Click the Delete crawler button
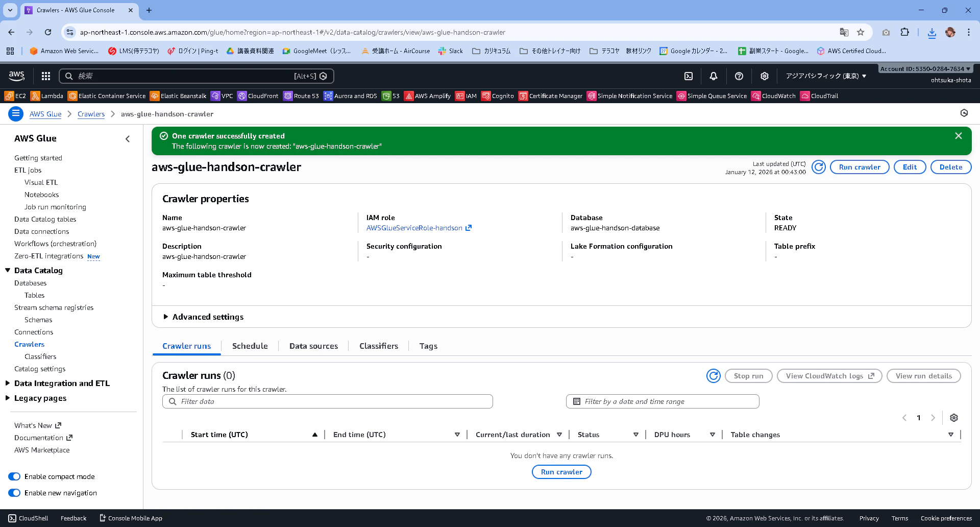 pyautogui.click(x=951, y=167)
